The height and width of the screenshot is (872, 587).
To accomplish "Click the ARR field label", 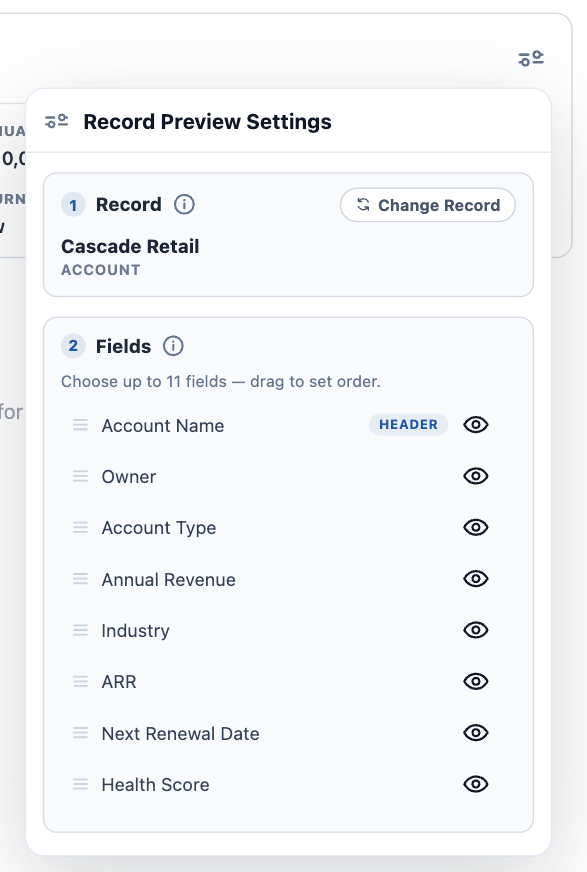I will [119, 682].
